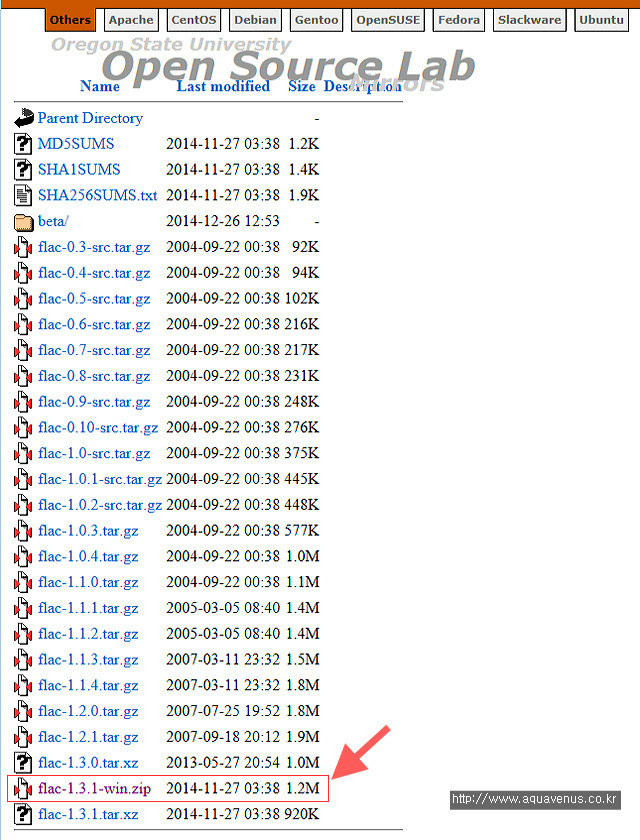Image resolution: width=640 pixels, height=840 pixels.
Task: Click the archive icon beside flac-1.1.2.tar.gz
Action: pos(22,634)
